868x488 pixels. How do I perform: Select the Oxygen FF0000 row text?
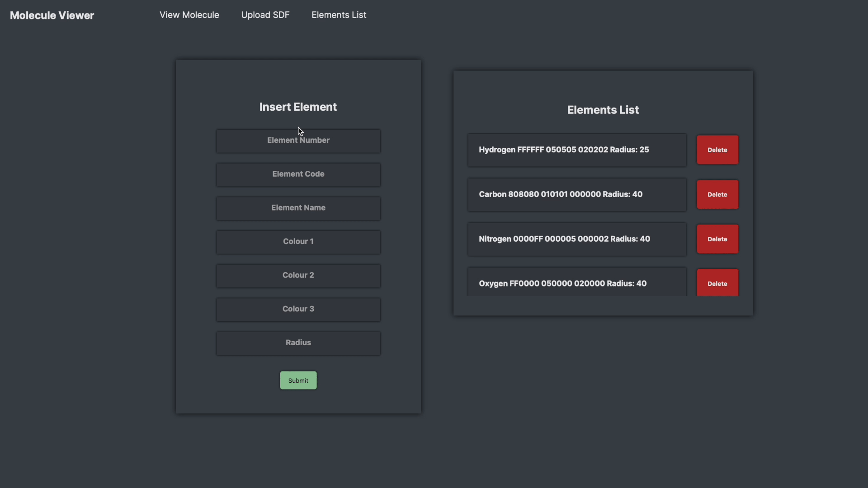point(562,284)
